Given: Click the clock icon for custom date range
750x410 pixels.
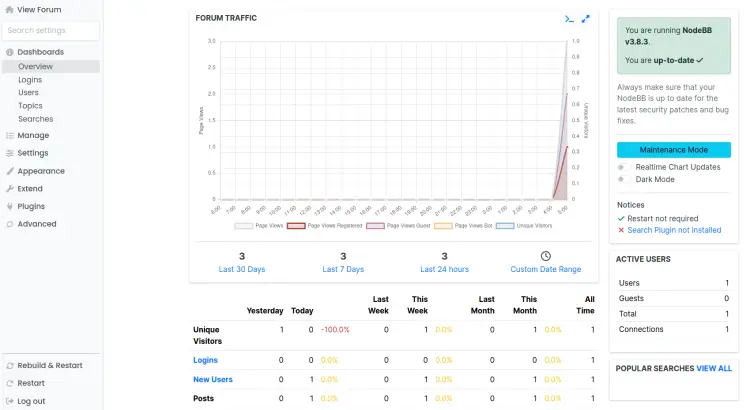Looking at the screenshot, I should pyautogui.click(x=545, y=256).
